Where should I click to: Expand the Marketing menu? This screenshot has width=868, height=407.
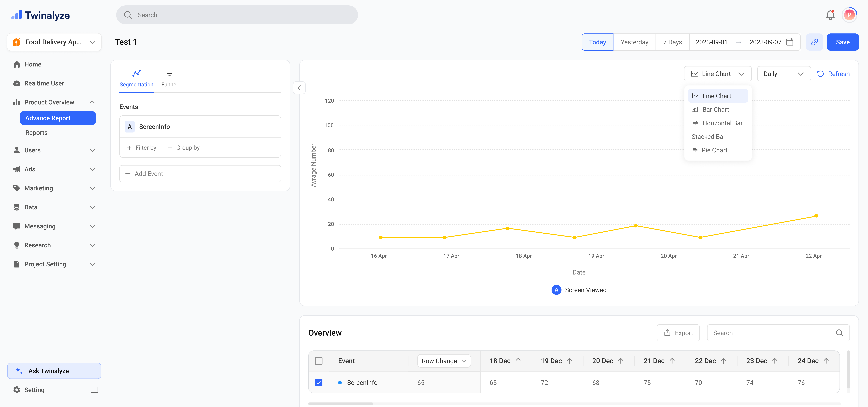coord(92,188)
